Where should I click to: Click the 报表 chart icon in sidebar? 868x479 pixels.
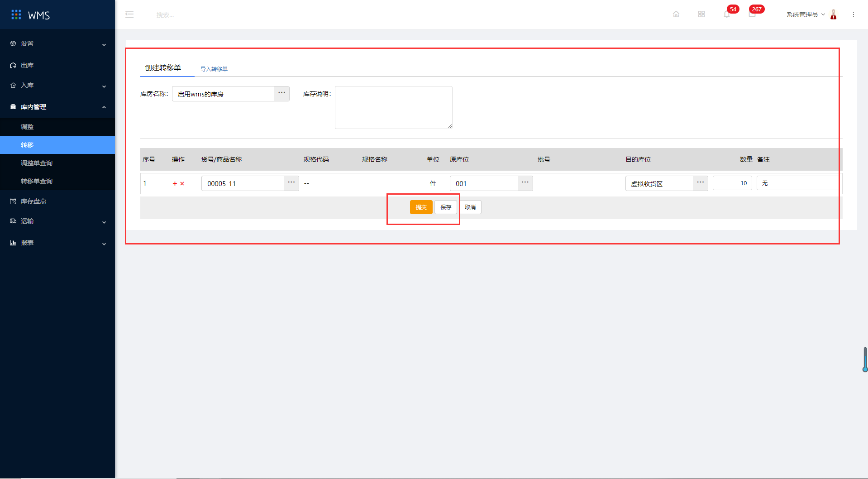[13, 243]
